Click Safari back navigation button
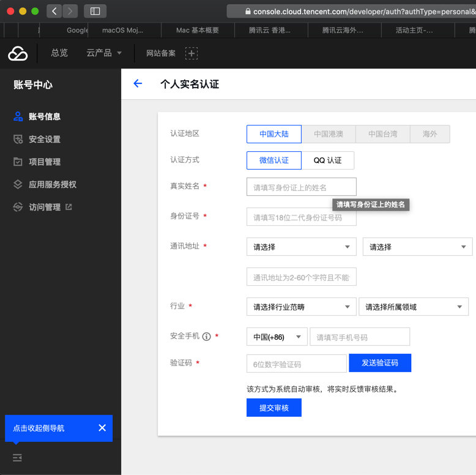Viewport: 476px width, 475px height. [54, 11]
